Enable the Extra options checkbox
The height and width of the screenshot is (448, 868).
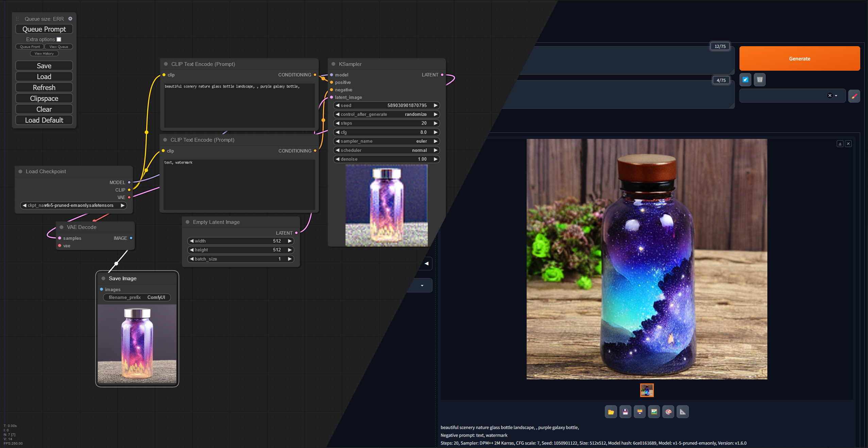[x=59, y=39]
